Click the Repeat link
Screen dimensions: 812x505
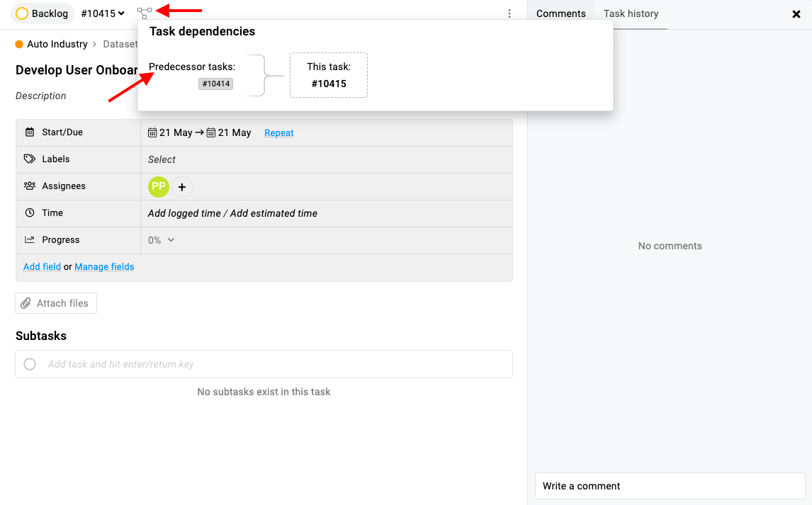(x=278, y=133)
